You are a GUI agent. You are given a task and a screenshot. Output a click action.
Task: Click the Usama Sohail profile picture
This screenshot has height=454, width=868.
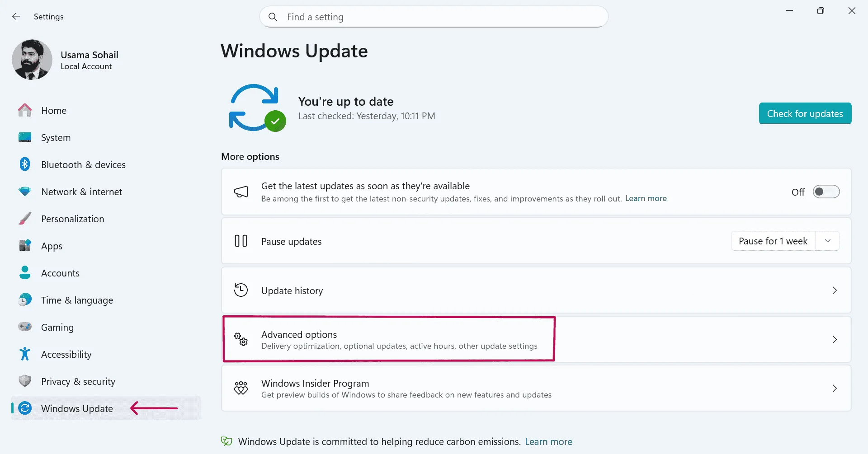(32, 60)
